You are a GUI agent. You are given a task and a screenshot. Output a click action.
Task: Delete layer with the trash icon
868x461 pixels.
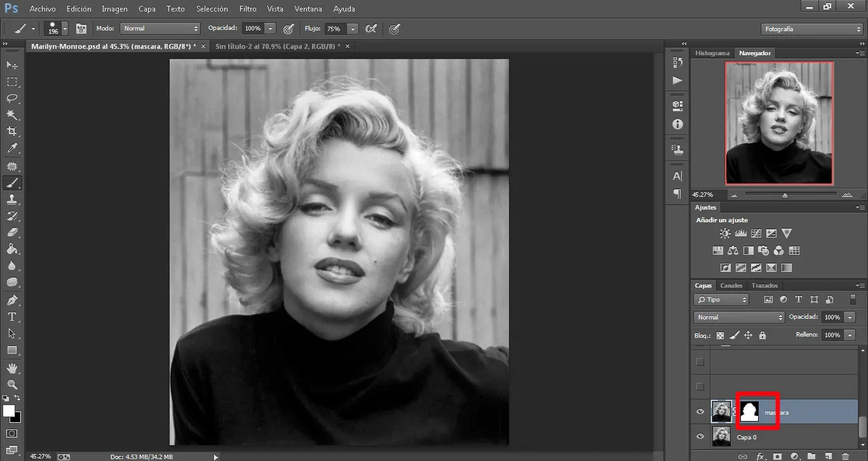(x=845, y=456)
